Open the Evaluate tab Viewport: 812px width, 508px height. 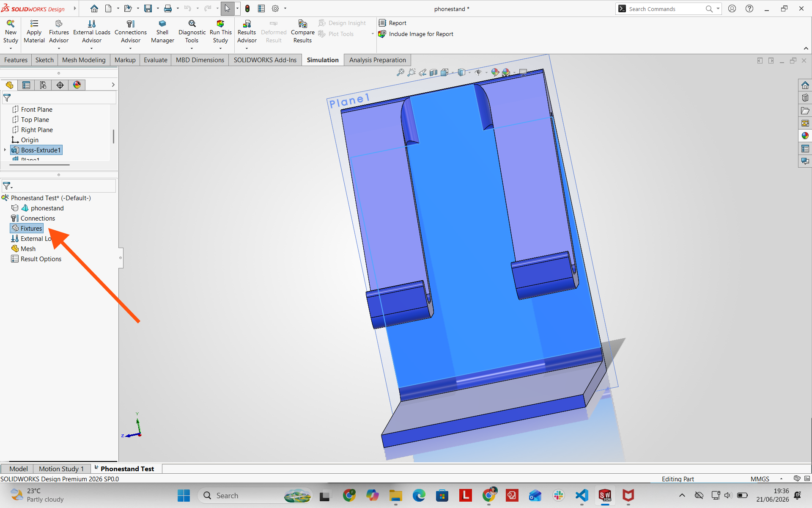point(155,60)
